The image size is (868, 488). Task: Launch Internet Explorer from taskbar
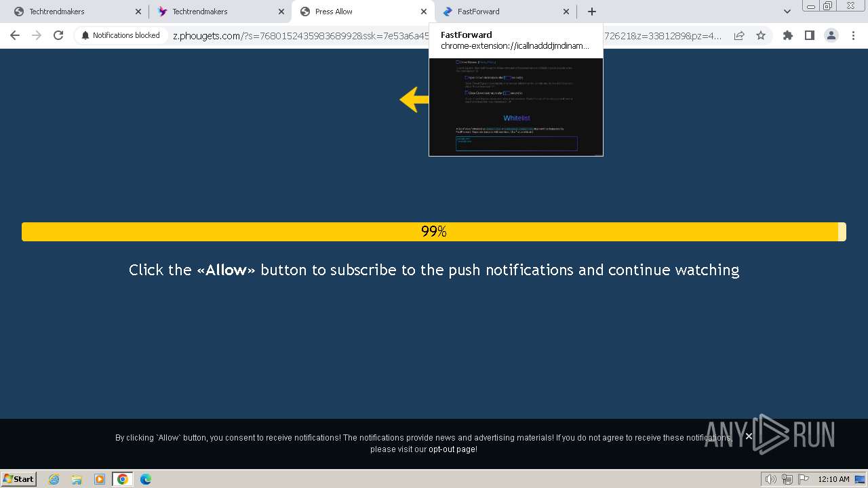click(54, 479)
